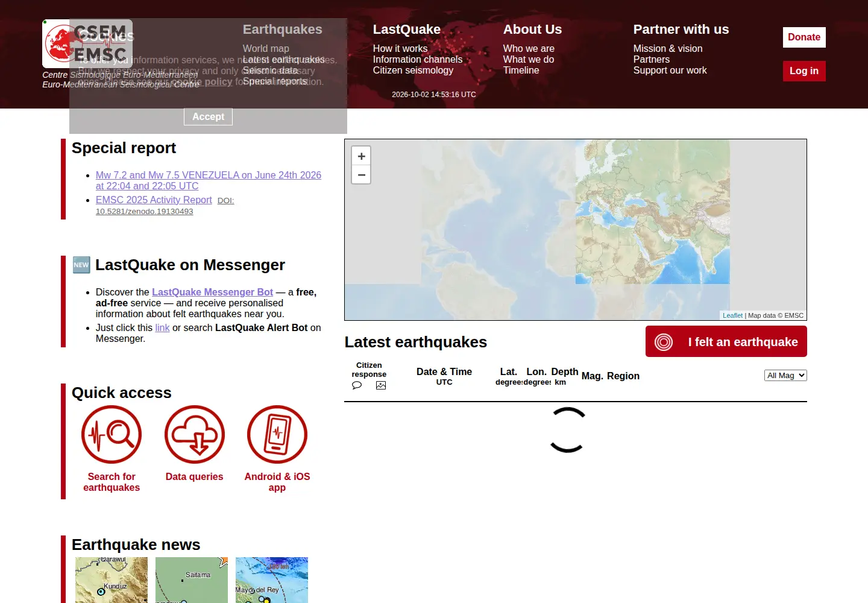868x603 pixels.
Task: Open the About Us menu heading
Action: point(532,29)
